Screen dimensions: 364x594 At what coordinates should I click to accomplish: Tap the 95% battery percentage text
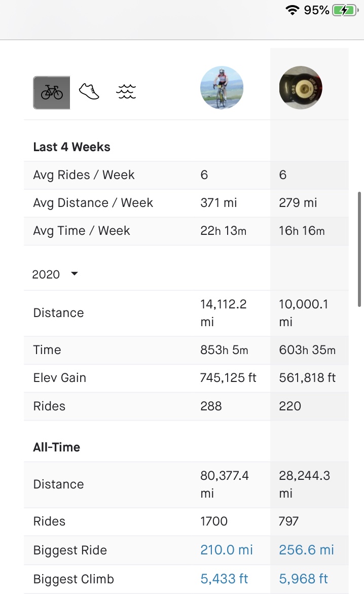pyautogui.click(x=316, y=10)
